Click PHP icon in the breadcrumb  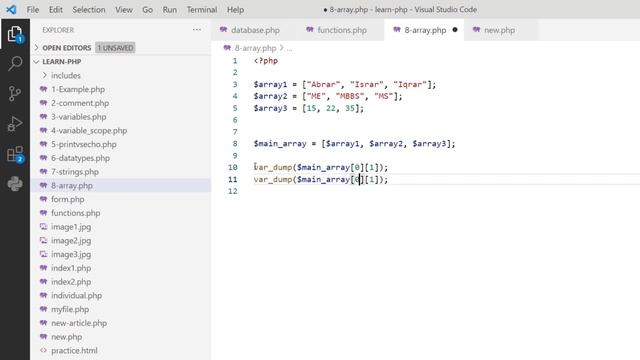point(227,48)
